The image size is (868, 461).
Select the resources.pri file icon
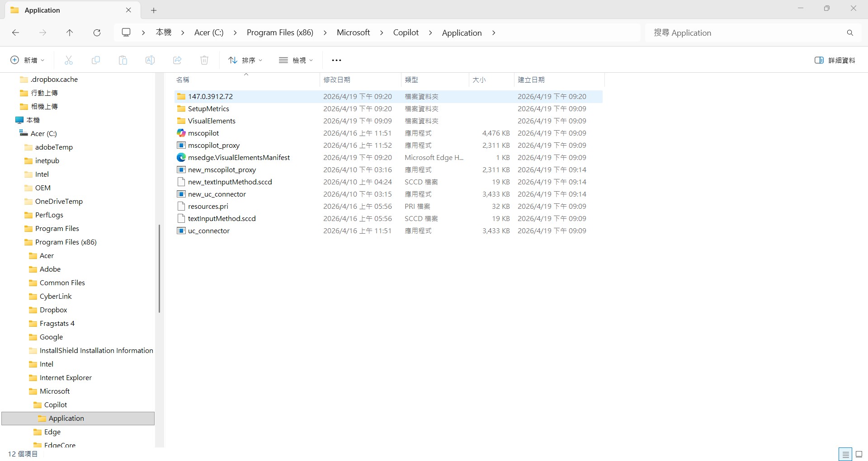click(x=181, y=206)
